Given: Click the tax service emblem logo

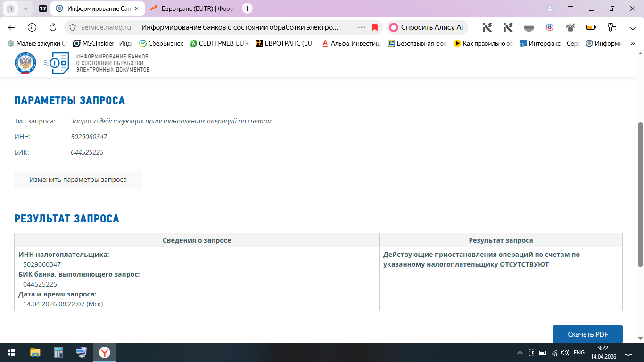Looking at the screenshot, I should (25, 63).
